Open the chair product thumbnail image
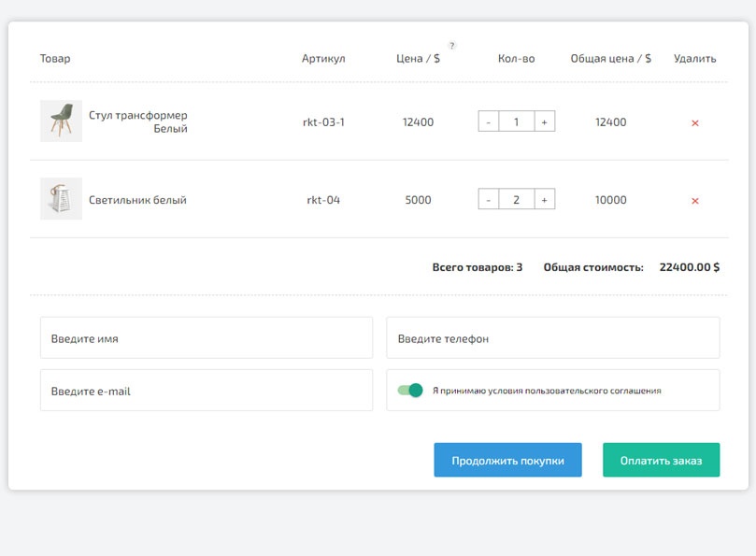Screen dimensions: 756x556 point(61,121)
